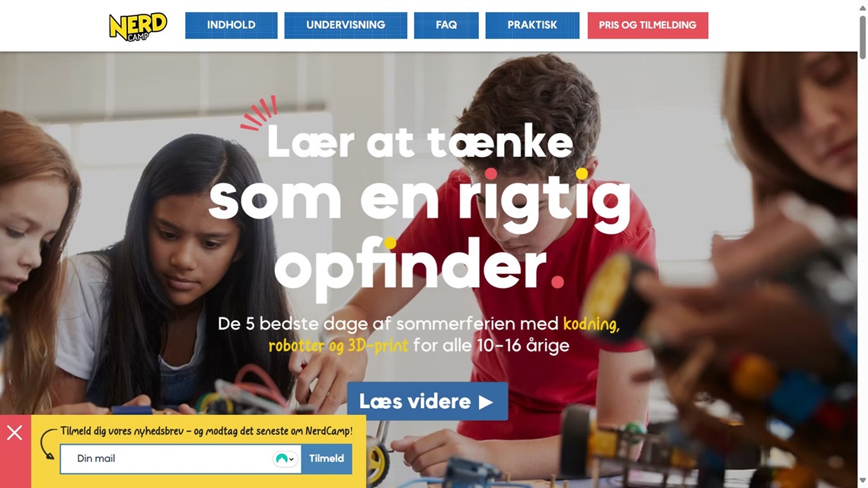Open the password manager dropdown in the mail field

pos(285,458)
